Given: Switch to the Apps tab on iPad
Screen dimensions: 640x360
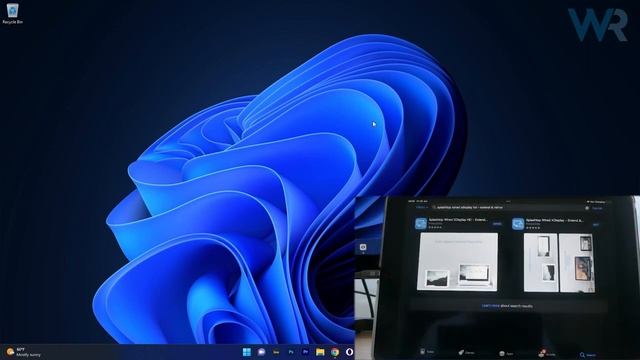Looking at the screenshot, I should (x=506, y=353).
